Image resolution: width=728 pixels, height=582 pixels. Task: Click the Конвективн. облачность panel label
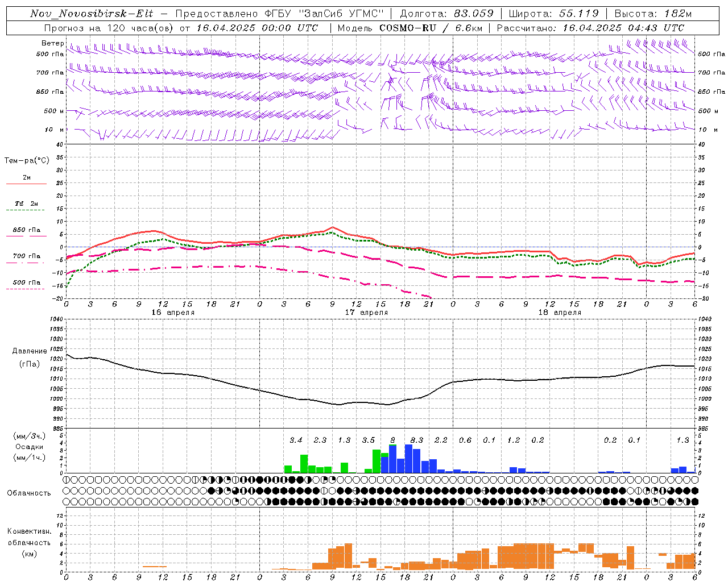click(x=29, y=537)
